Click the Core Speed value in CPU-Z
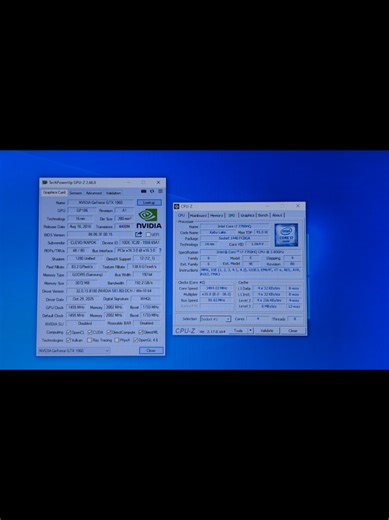389x520 pixels. click(217, 288)
